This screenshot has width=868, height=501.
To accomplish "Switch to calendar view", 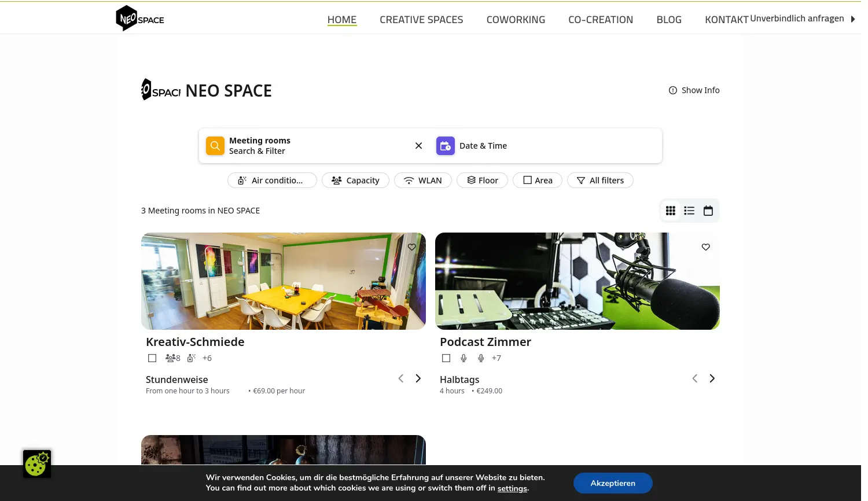I will tap(708, 211).
